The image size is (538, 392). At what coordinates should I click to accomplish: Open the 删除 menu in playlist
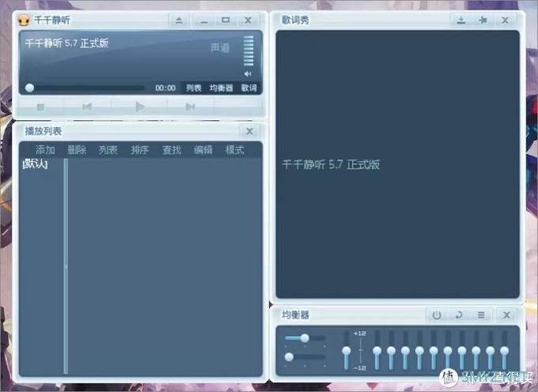pos(77,150)
